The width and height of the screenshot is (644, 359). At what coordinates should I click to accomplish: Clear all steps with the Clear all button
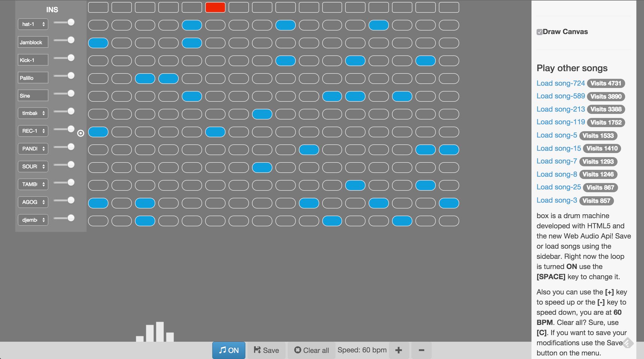[x=311, y=350]
